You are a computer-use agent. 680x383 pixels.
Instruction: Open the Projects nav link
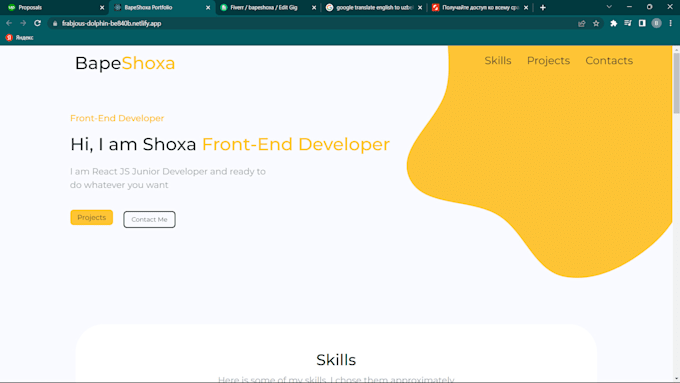tap(548, 61)
